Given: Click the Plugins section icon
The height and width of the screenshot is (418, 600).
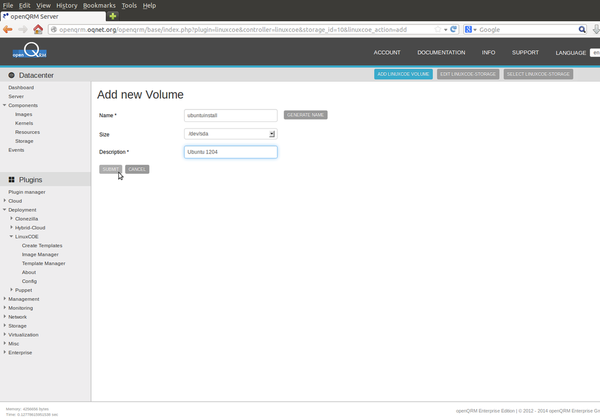Looking at the screenshot, I should click(x=11, y=180).
